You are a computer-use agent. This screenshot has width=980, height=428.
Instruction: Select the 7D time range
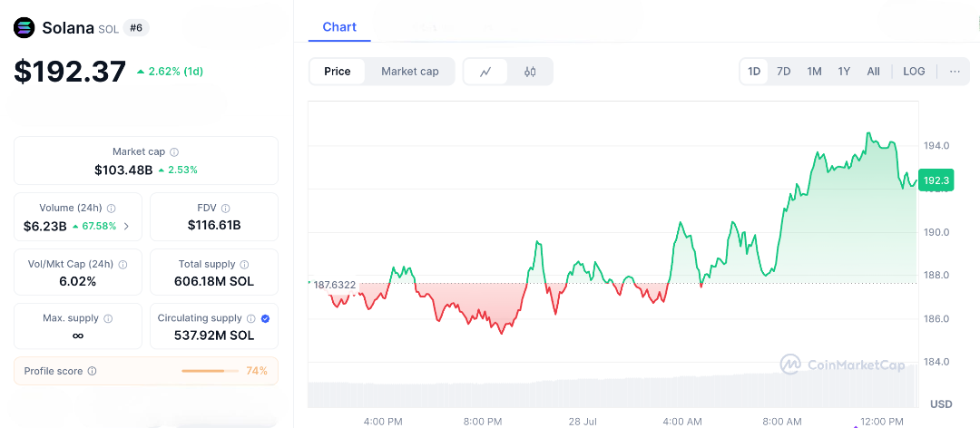click(784, 72)
